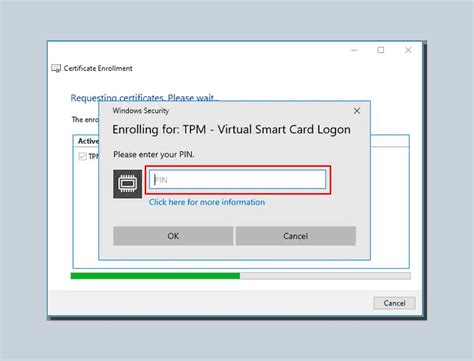Cancel the Certificate Enrollment window
Image resolution: width=474 pixels, height=361 pixels.
coord(394,303)
